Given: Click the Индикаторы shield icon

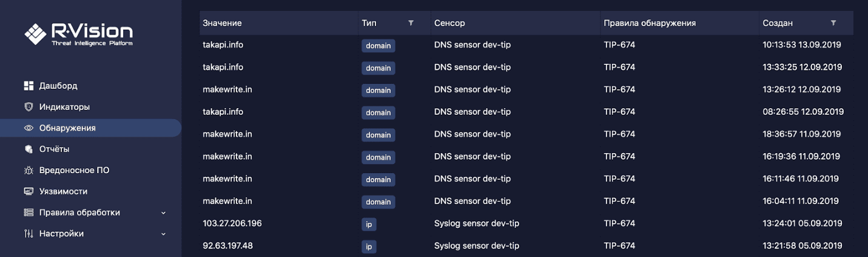Looking at the screenshot, I should 28,107.
